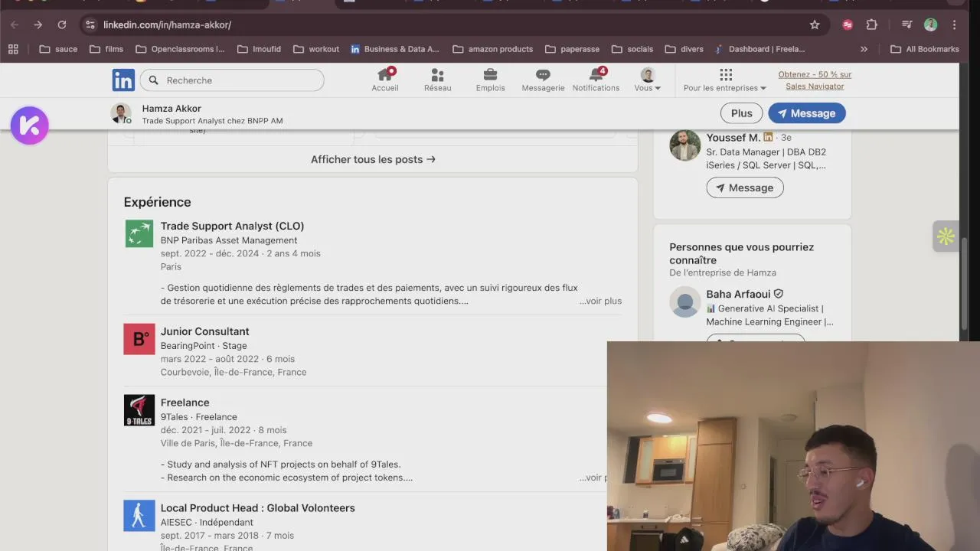Click the site info icon in address bar
The width and height of the screenshot is (980, 551).
pyautogui.click(x=90, y=24)
